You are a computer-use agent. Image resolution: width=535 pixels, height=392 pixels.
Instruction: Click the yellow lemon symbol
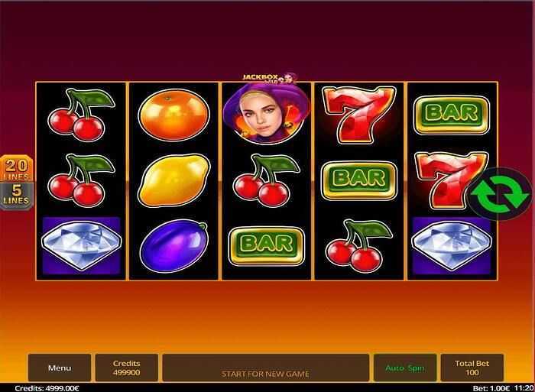(x=173, y=180)
